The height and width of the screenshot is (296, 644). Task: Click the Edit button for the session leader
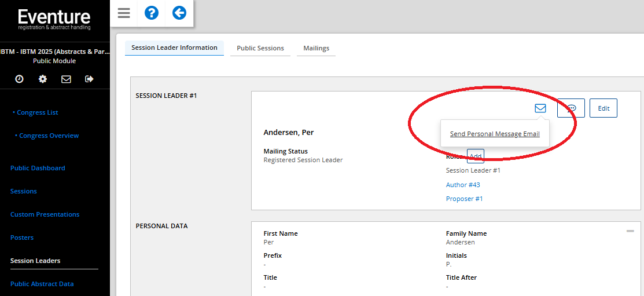click(603, 108)
